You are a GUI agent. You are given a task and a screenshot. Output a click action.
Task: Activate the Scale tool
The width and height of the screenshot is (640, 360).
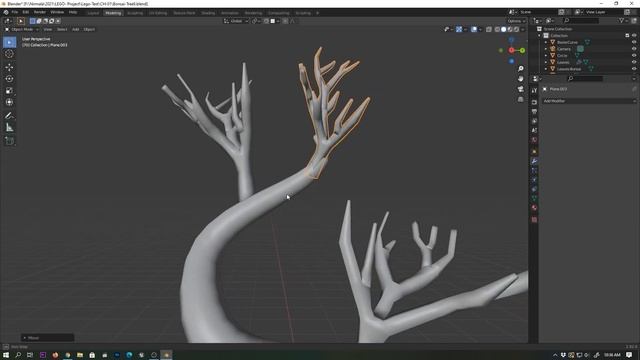point(9,91)
